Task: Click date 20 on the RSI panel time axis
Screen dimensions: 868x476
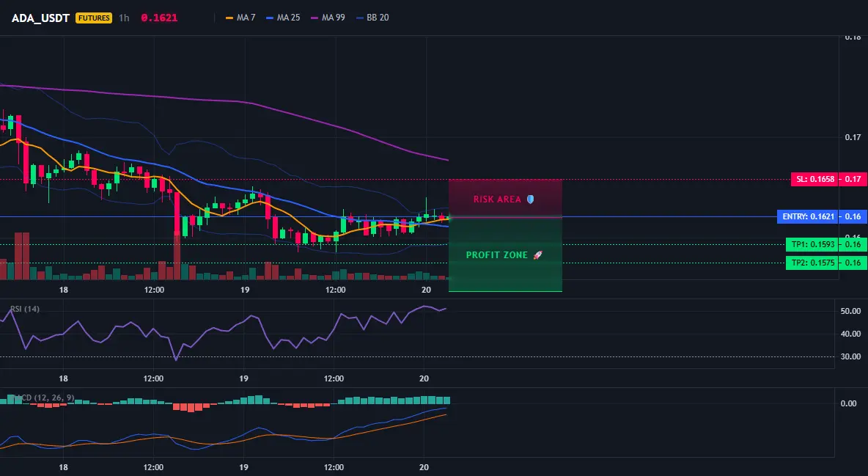Action: (424, 378)
